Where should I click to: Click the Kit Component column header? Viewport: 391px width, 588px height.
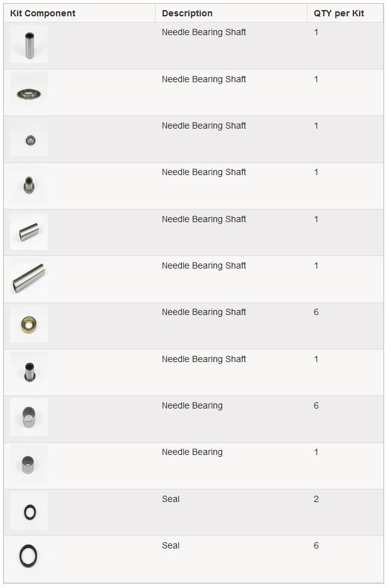click(42, 13)
